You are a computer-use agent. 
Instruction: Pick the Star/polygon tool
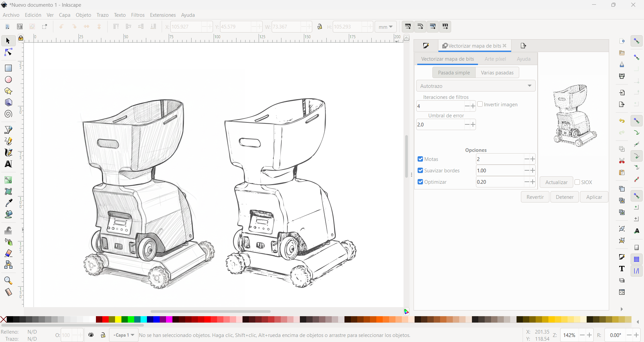click(8, 91)
